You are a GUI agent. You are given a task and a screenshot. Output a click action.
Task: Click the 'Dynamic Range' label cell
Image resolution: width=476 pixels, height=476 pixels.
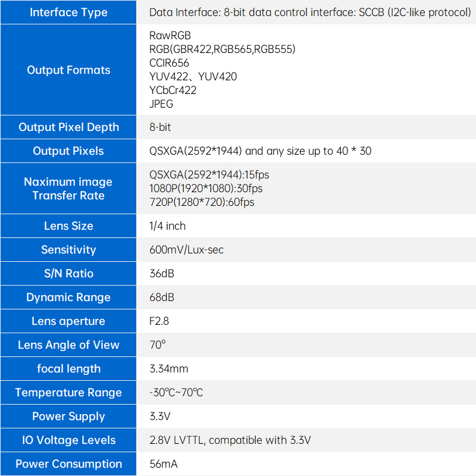pos(68,297)
